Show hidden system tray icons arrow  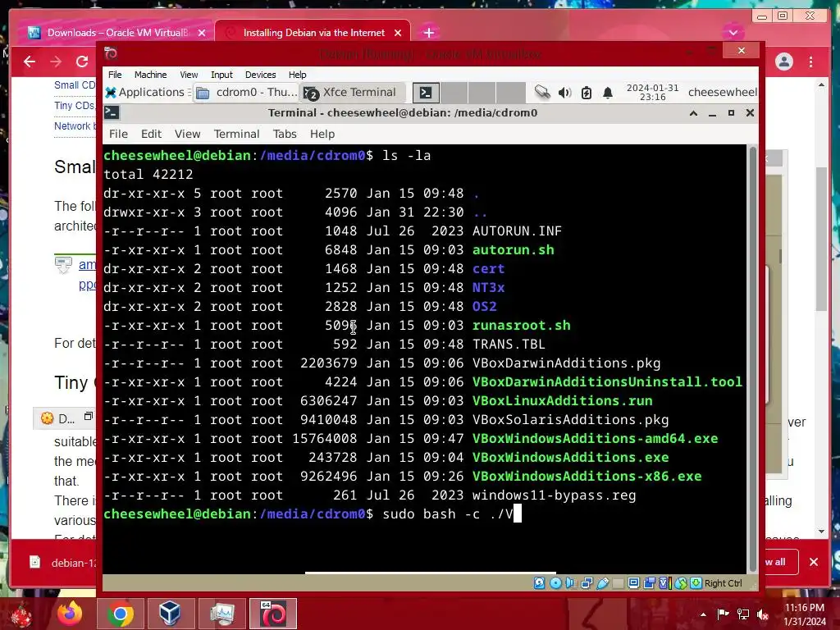tap(703, 614)
